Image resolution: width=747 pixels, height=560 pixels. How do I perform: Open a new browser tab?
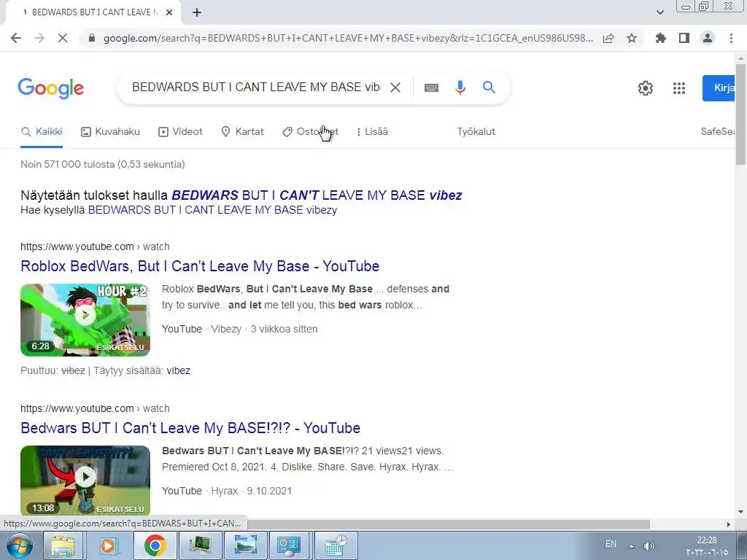pos(197,12)
